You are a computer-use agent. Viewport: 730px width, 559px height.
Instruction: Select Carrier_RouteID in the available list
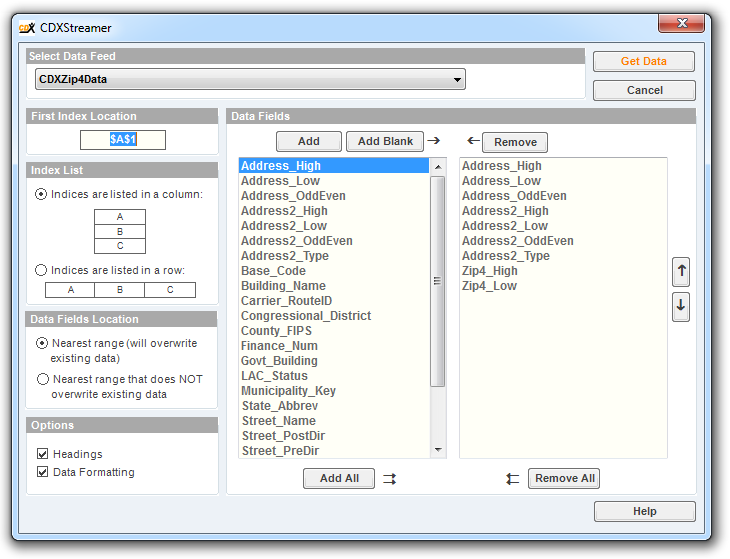coord(333,301)
